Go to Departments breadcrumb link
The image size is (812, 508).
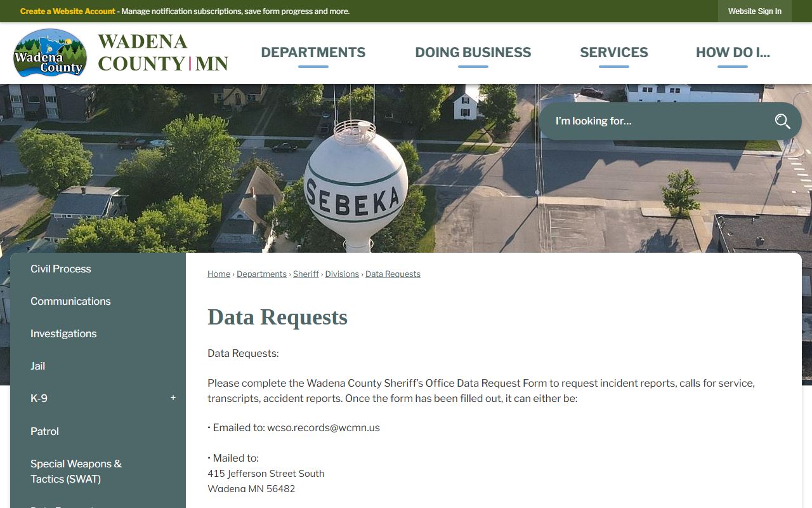(261, 274)
